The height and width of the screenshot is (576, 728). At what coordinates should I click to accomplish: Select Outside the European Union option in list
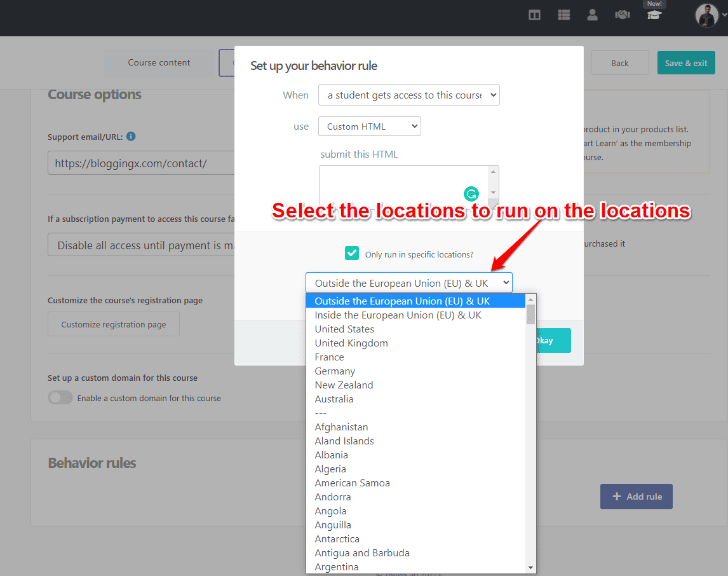415,301
